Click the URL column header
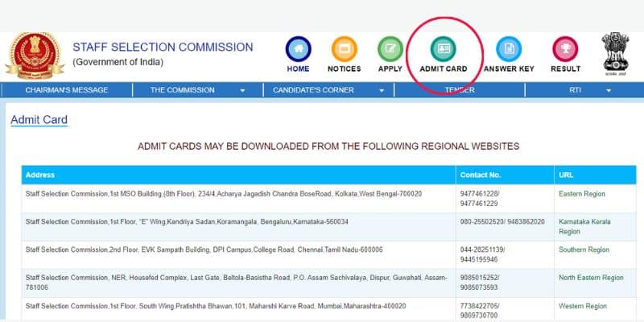 (595, 175)
